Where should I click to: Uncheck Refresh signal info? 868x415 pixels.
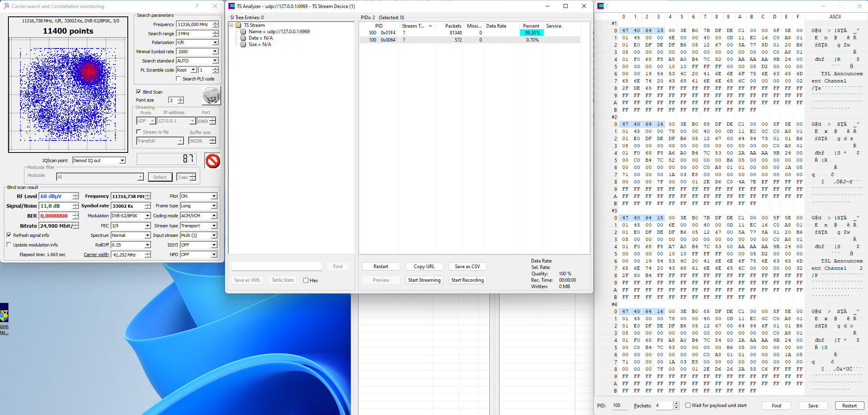coord(9,235)
